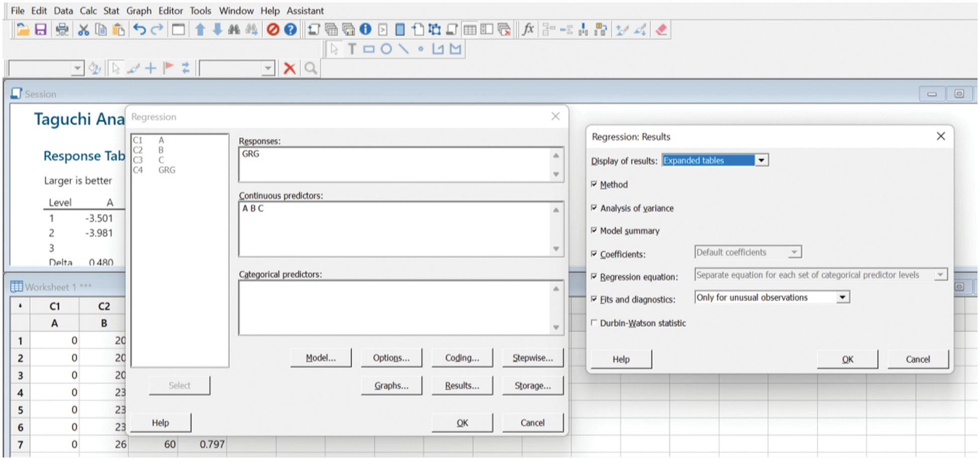This screenshot has width=980, height=460.
Task: Uncheck the Analysis of variance checkbox
Action: tap(595, 208)
